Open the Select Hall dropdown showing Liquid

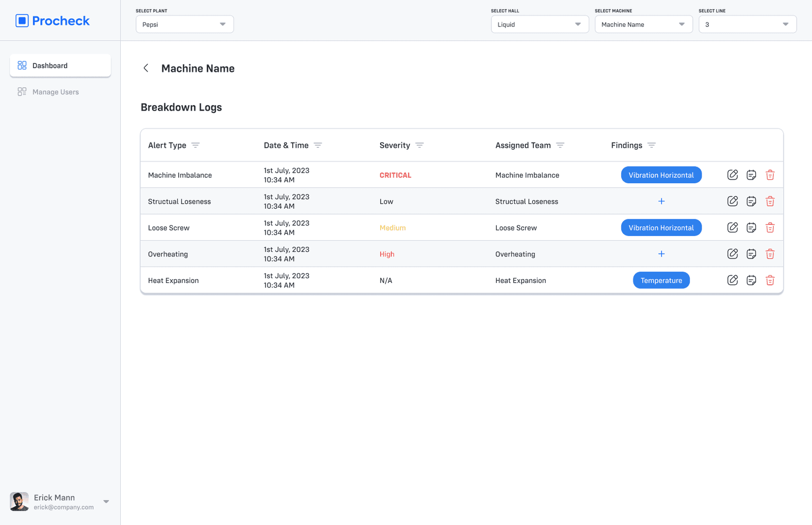[x=540, y=24]
